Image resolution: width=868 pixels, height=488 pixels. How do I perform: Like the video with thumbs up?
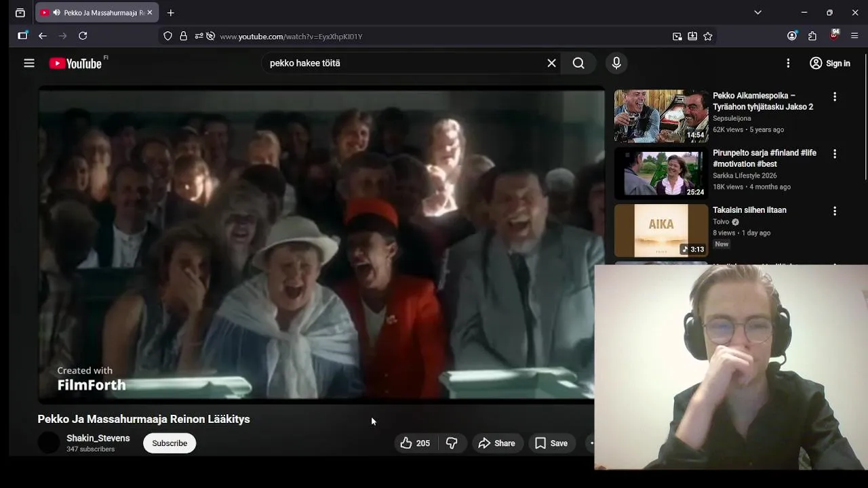415,443
